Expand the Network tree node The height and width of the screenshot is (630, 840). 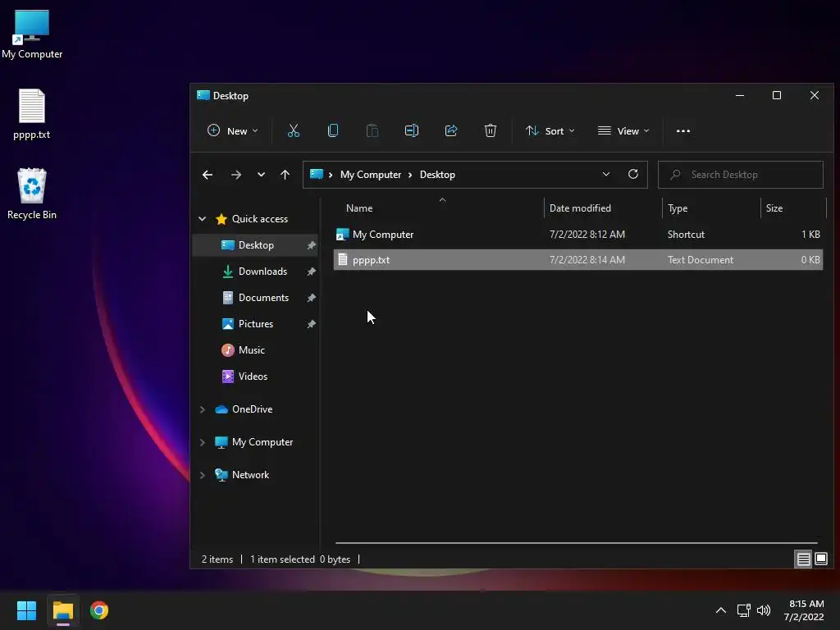pos(202,475)
